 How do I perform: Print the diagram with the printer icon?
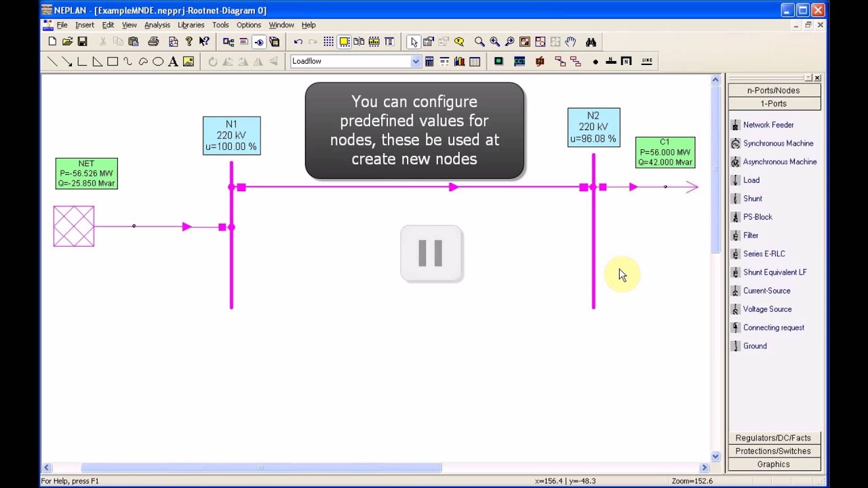tap(153, 42)
